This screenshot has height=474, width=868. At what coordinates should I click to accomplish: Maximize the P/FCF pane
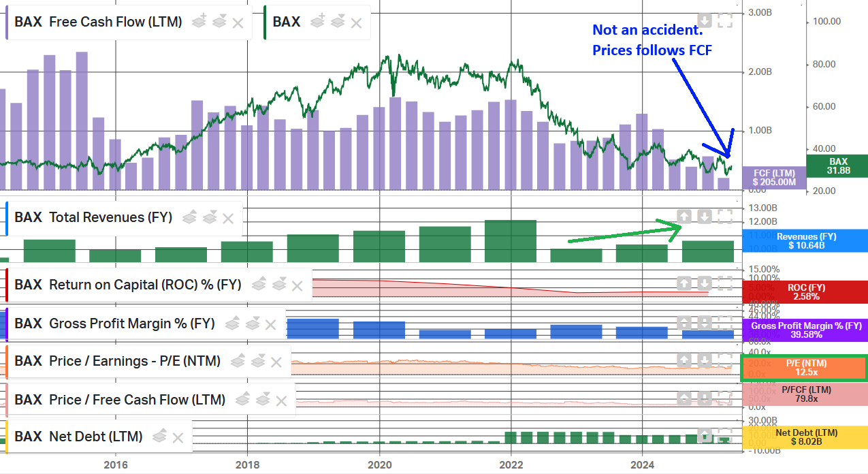[725, 398]
